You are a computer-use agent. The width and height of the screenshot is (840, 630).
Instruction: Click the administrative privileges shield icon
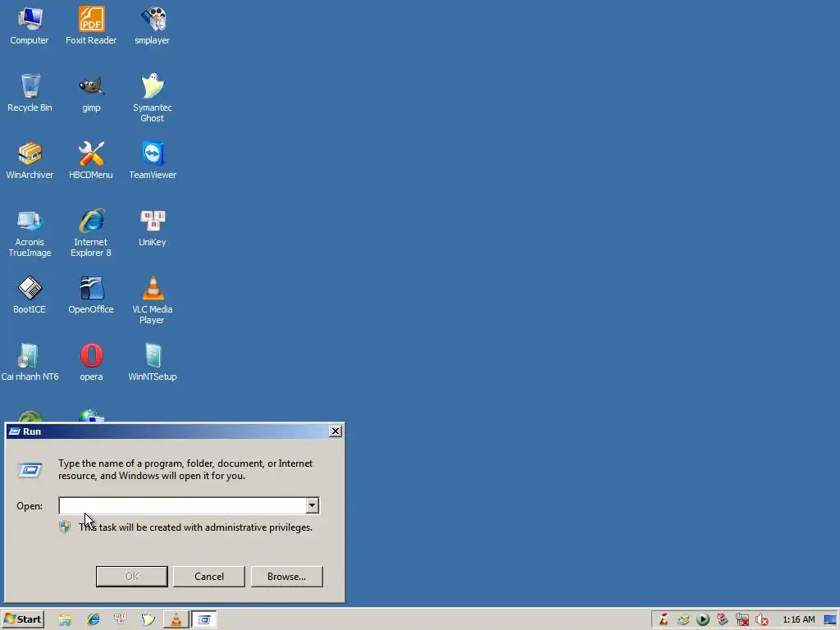65,527
